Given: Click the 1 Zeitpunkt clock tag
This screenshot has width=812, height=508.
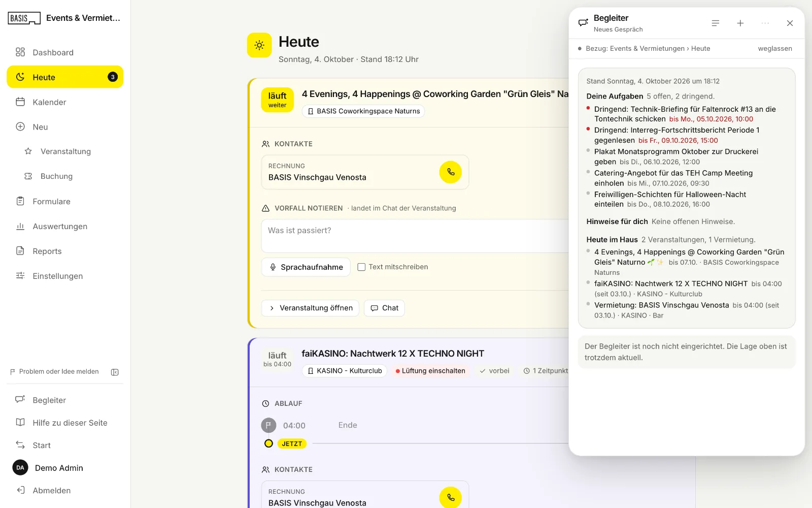Looking at the screenshot, I should click(x=546, y=371).
